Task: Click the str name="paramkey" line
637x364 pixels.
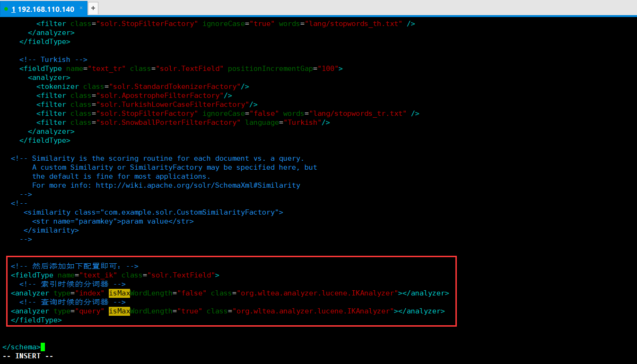Action: click(113, 221)
